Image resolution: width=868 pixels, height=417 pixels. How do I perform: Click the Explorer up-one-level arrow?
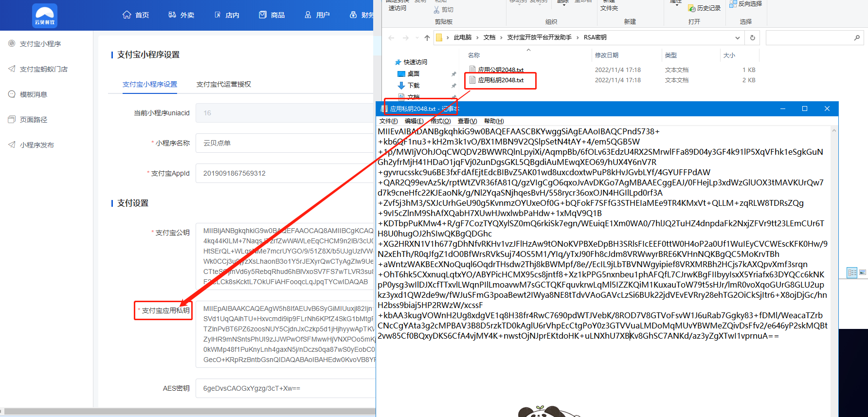tap(427, 37)
